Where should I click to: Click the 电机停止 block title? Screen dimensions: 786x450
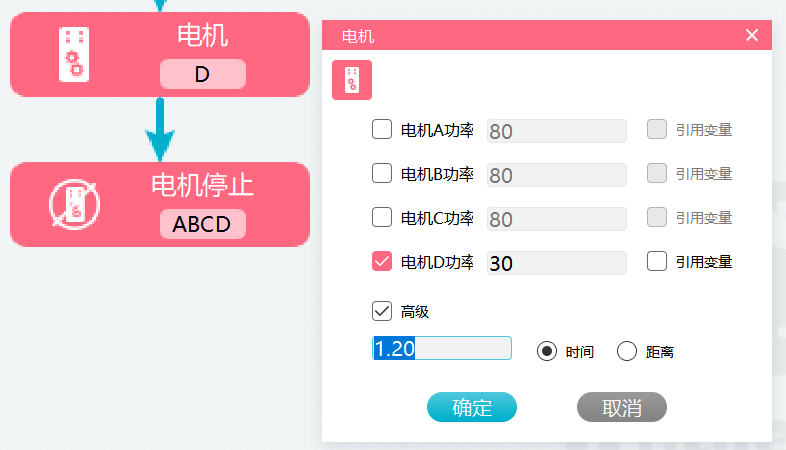tap(203, 185)
